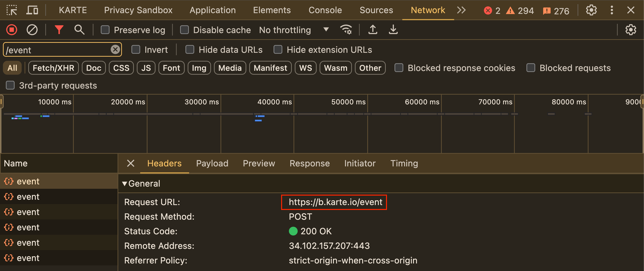Clear the /event filter text
The image size is (644, 271).
click(x=115, y=49)
